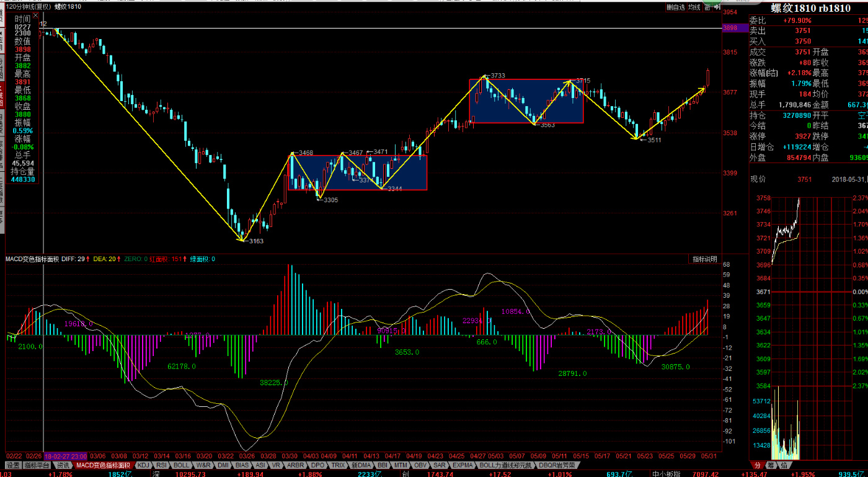
Task: Select the highlighted 18-02-27 23:00 date marker
Action: coord(65,456)
